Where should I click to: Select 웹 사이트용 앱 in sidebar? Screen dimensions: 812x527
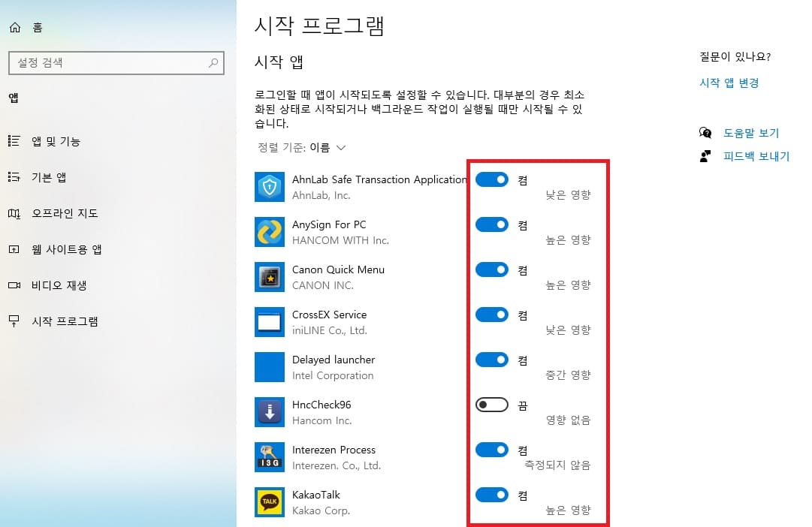pyautogui.click(x=66, y=249)
